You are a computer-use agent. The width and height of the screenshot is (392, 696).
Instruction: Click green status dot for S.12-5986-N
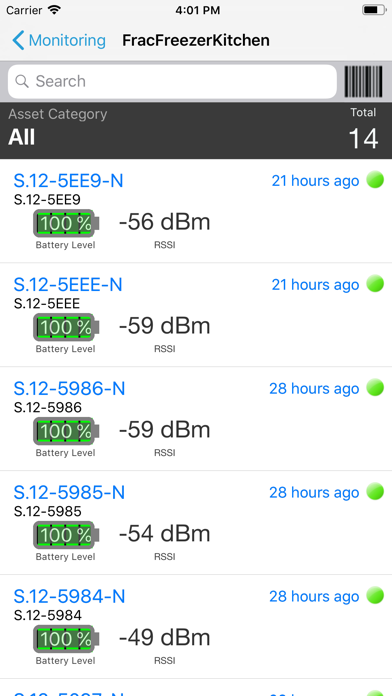(375, 388)
